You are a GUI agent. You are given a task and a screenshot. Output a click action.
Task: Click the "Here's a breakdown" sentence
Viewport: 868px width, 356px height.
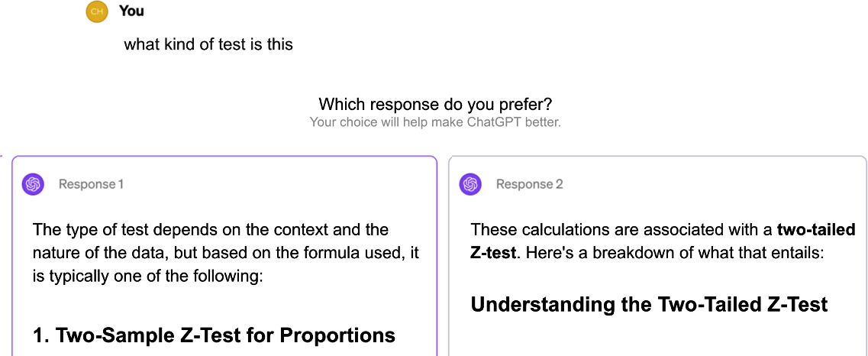point(672,252)
